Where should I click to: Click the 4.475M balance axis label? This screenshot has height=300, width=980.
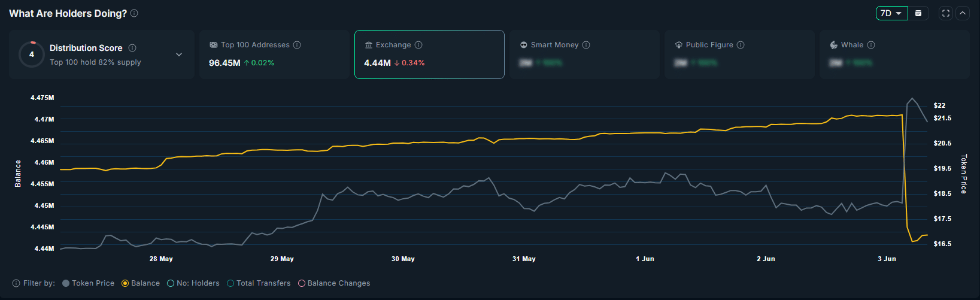pos(43,98)
